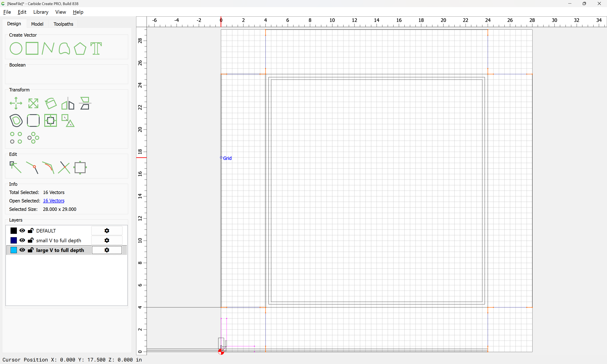This screenshot has height=364, width=607.
Task: Toggle visibility of small V layer
Action: click(22, 240)
